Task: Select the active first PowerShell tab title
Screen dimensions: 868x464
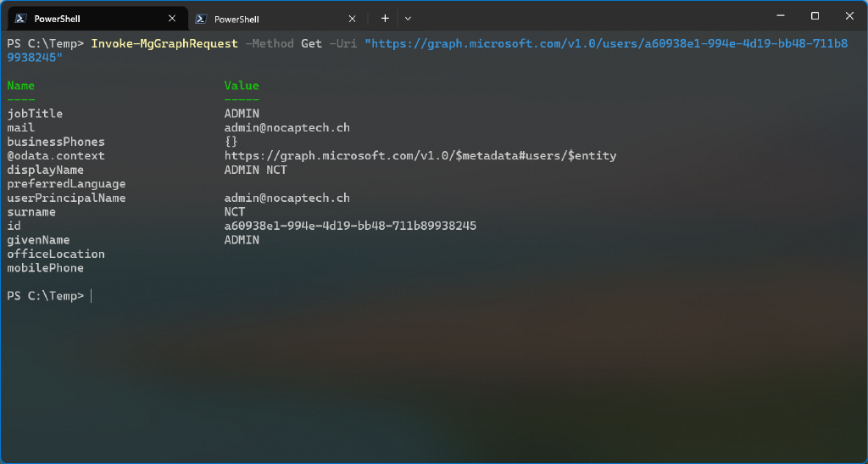Action: coord(58,19)
